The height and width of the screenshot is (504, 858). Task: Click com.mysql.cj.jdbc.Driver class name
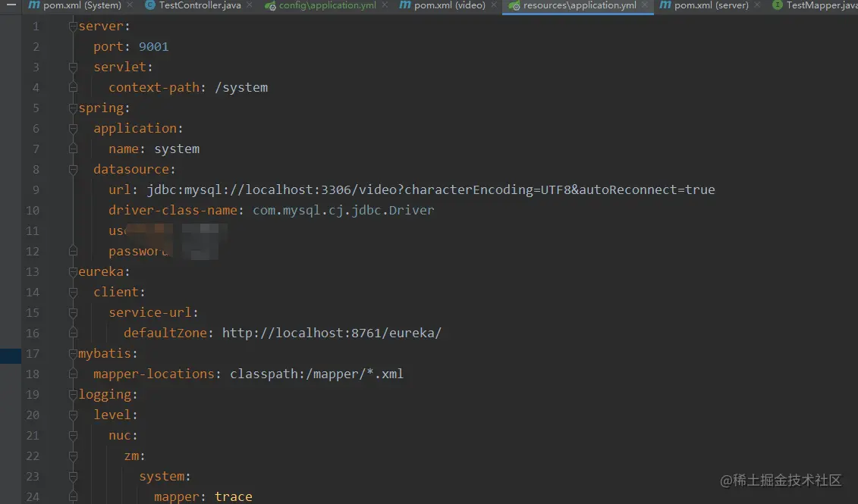point(343,211)
